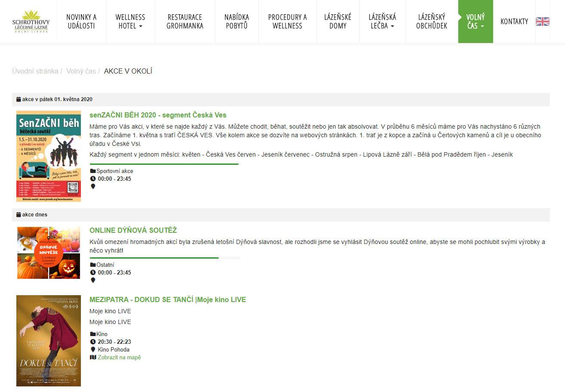Open the senZAČNI BĚH 2020 event title
Viewport: 565px width, 392px height.
pyautogui.click(x=157, y=115)
